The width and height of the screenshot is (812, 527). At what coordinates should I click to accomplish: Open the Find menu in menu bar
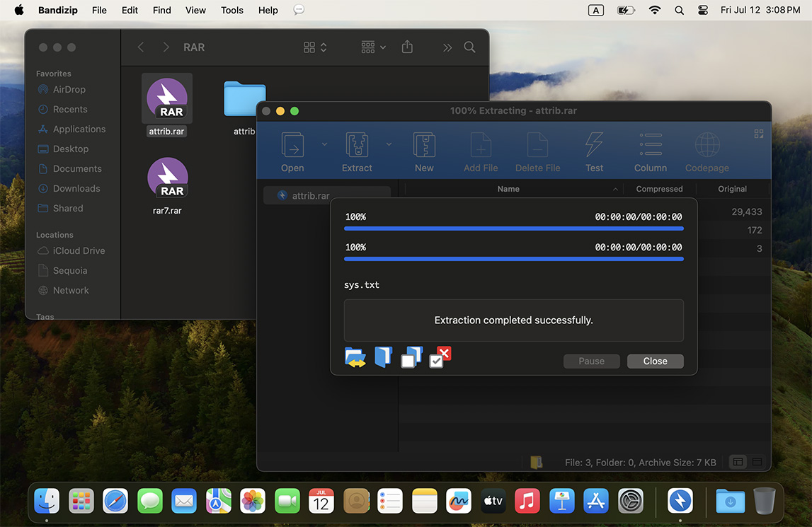coord(162,10)
